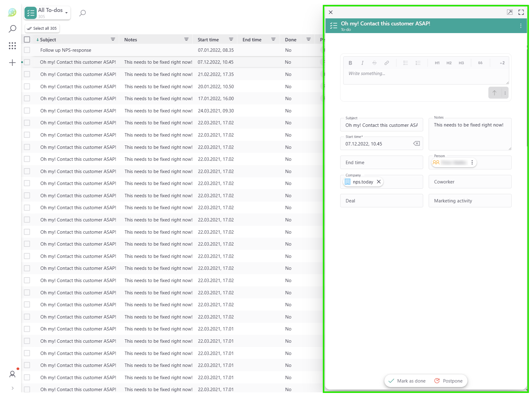Open the user profile icon
The height and width of the screenshot is (396, 532).
[12, 374]
